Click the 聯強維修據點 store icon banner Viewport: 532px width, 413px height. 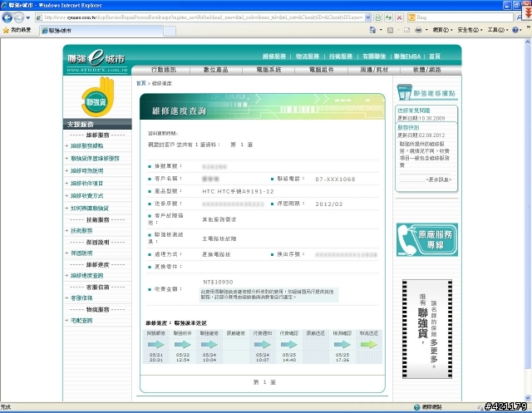coord(426,92)
